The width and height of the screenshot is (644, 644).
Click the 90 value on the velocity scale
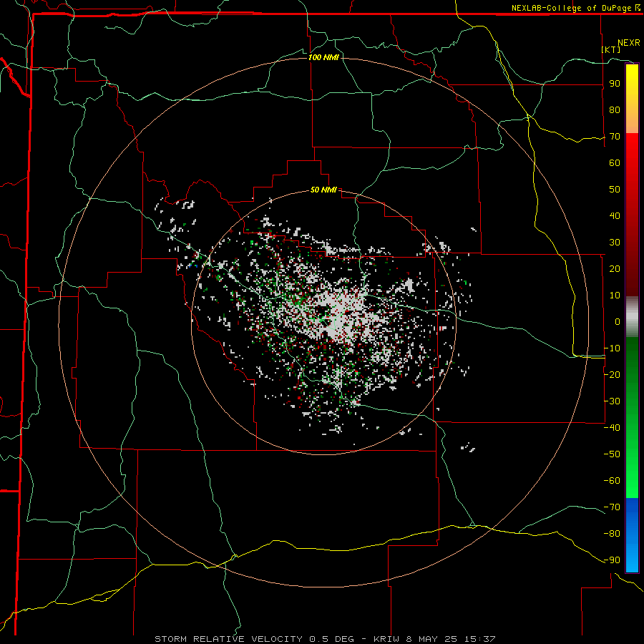point(615,84)
